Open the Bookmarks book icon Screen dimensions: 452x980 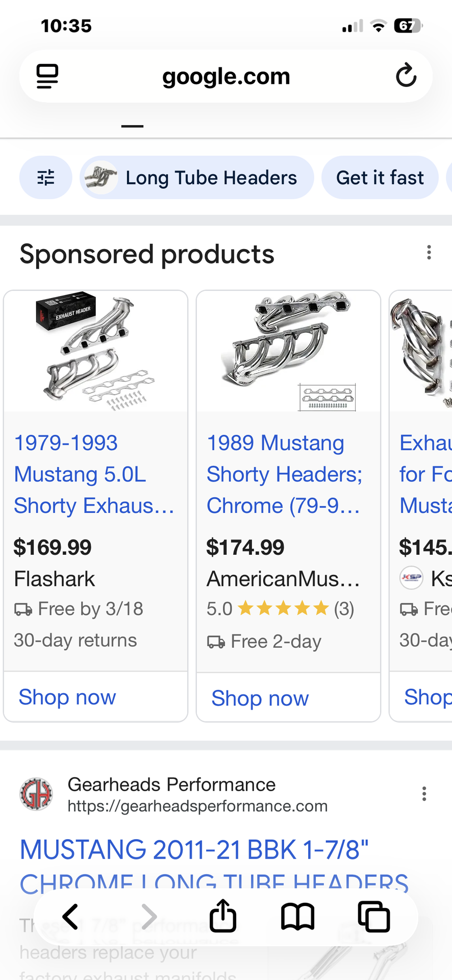point(298,916)
